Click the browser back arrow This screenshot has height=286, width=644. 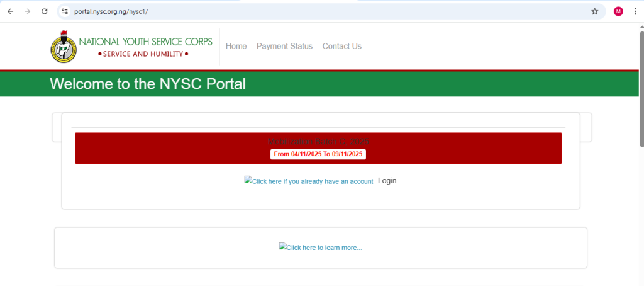(10, 11)
